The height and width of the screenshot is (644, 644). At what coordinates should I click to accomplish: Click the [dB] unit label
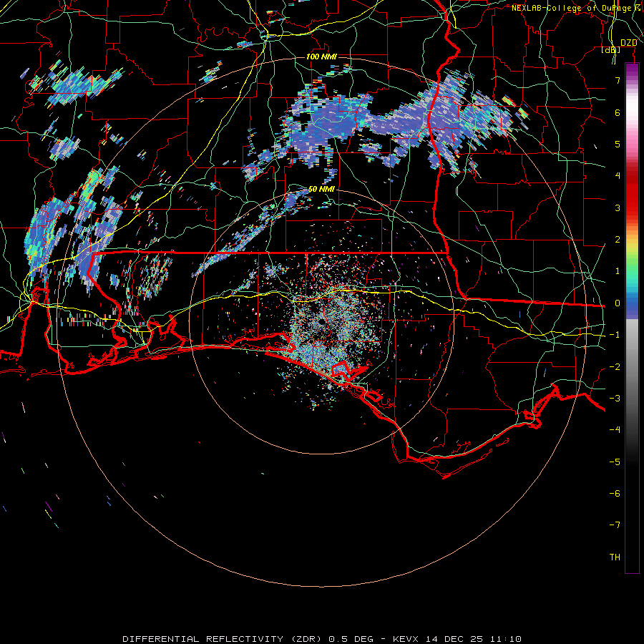(611, 50)
